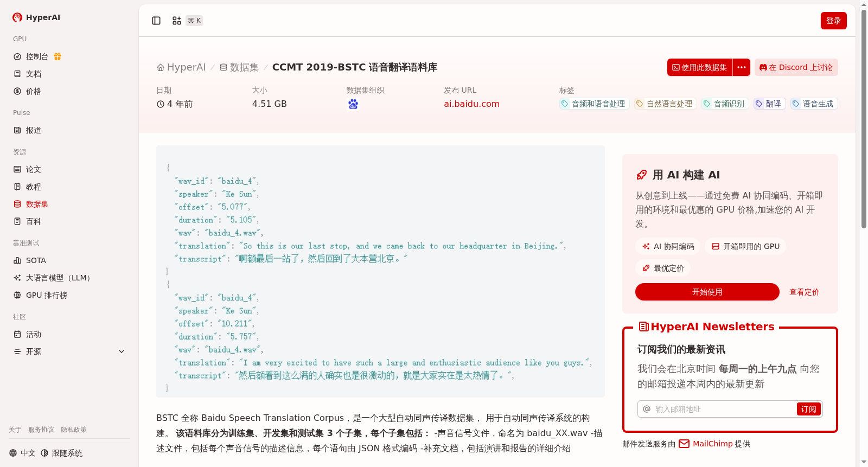Open the 服务协议 footer link
The height and width of the screenshot is (467, 868).
pyautogui.click(x=41, y=430)
